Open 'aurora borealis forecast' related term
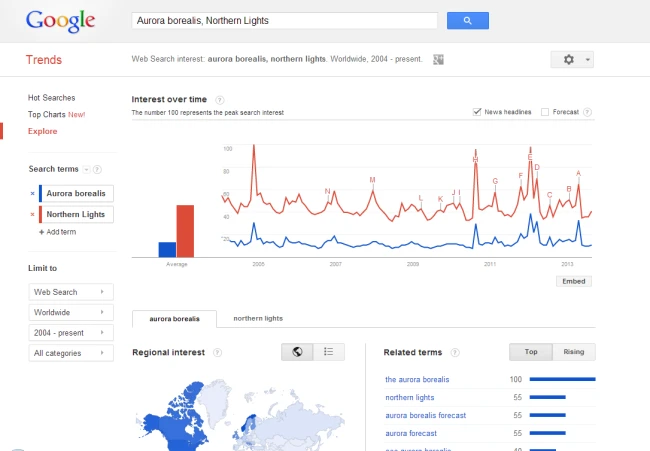 click(x=425, y=415)
